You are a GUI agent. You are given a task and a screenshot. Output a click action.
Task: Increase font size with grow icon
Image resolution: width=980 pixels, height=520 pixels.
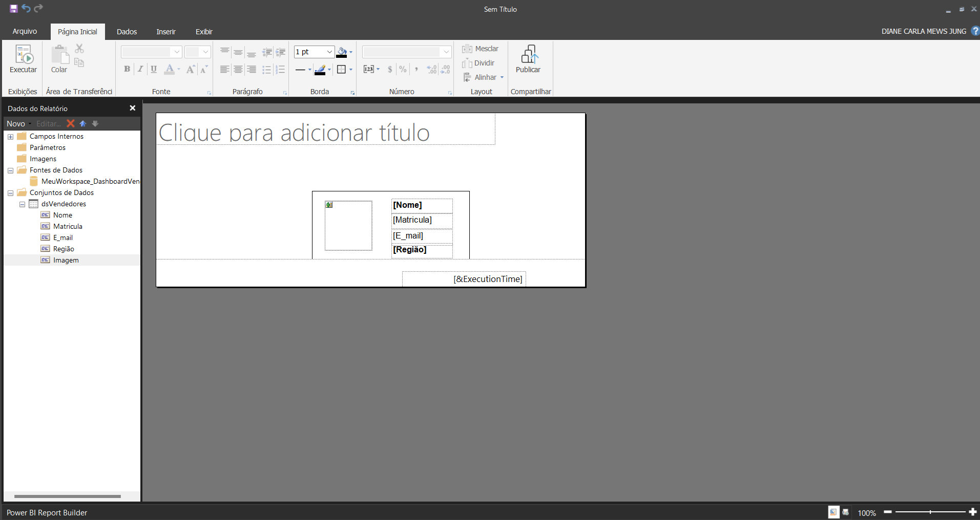[190, 69]
